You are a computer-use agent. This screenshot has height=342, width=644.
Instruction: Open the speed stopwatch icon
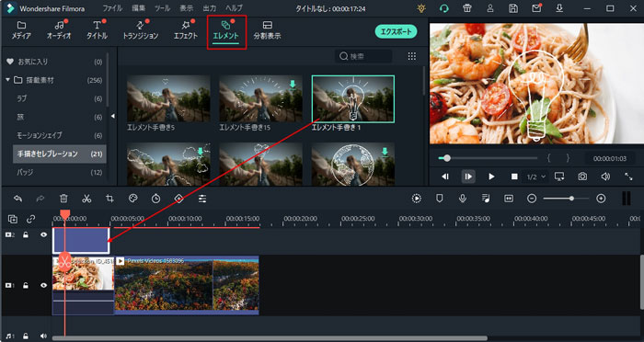156,199
